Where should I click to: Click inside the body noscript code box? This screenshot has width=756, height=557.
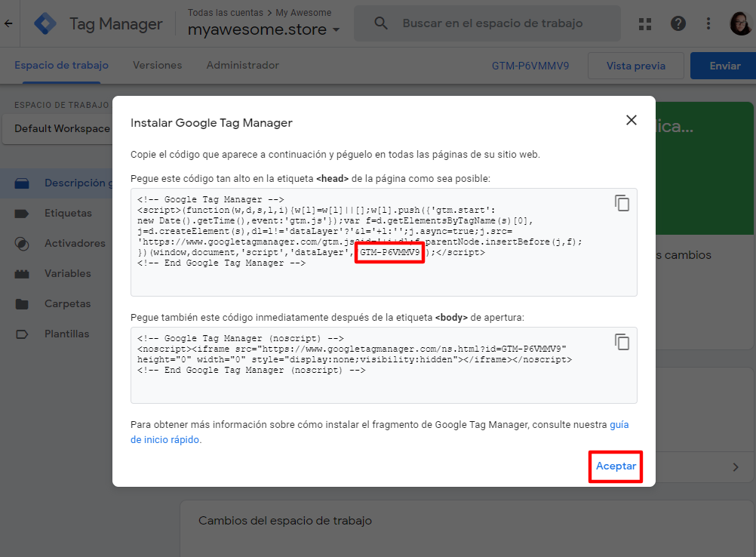coord(384,365)
